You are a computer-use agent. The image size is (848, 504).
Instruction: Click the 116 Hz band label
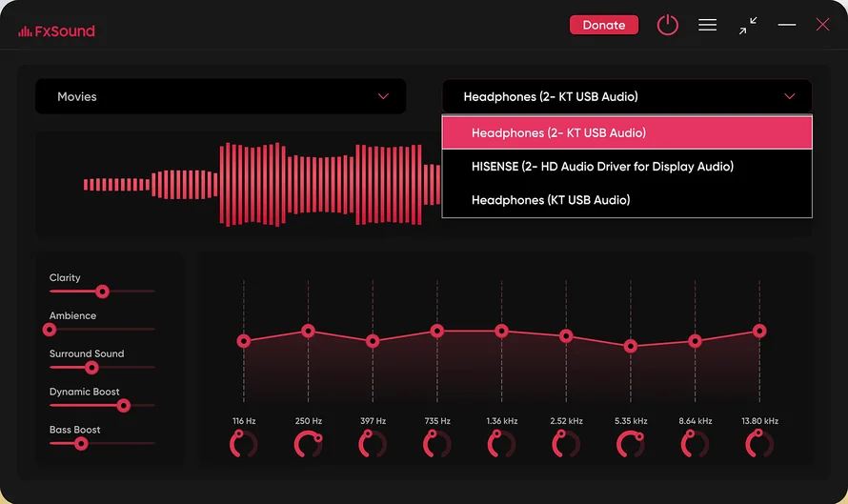(244, 421)
